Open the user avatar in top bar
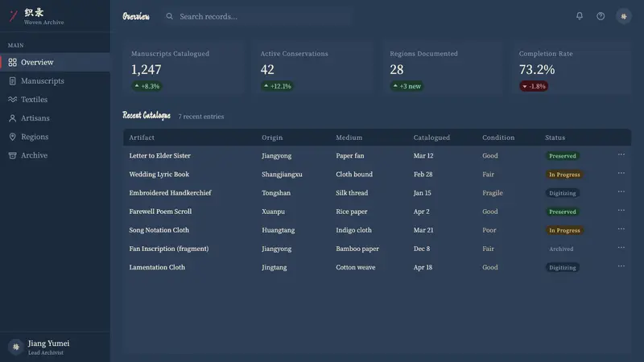Viewport: 644px width, 362px height. (623, 16)
